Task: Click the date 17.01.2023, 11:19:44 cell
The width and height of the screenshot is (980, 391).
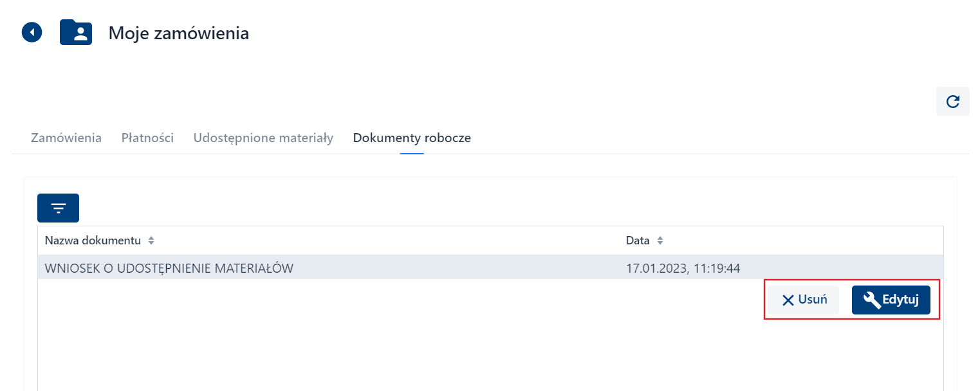Action: 683,268
